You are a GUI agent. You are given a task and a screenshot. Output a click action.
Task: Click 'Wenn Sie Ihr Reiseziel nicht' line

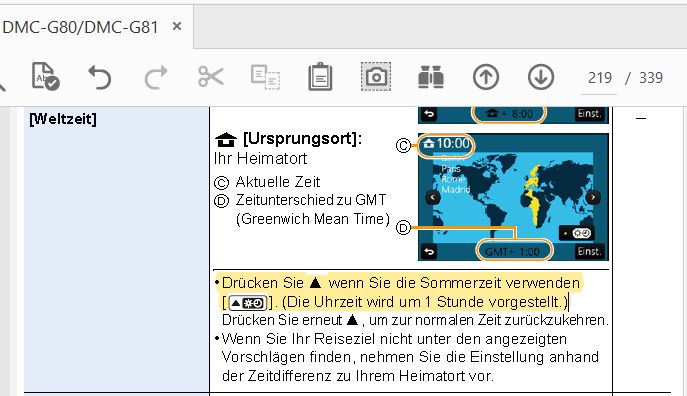(394, 339)
